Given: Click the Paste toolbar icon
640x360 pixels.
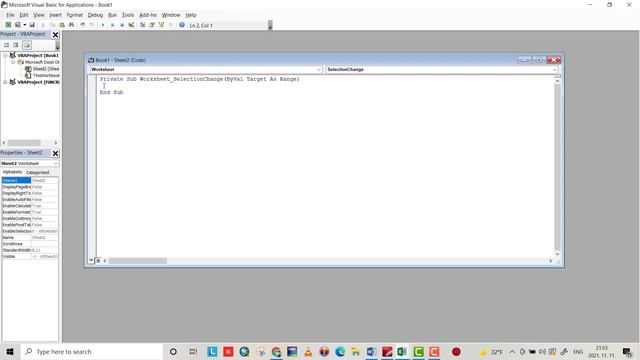Looking at the screenshot, I should pyautogui.click(x=62, y=25).
